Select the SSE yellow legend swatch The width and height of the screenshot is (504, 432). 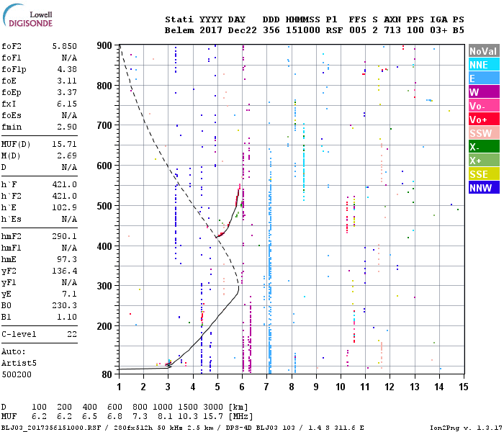tap(484, 174)
